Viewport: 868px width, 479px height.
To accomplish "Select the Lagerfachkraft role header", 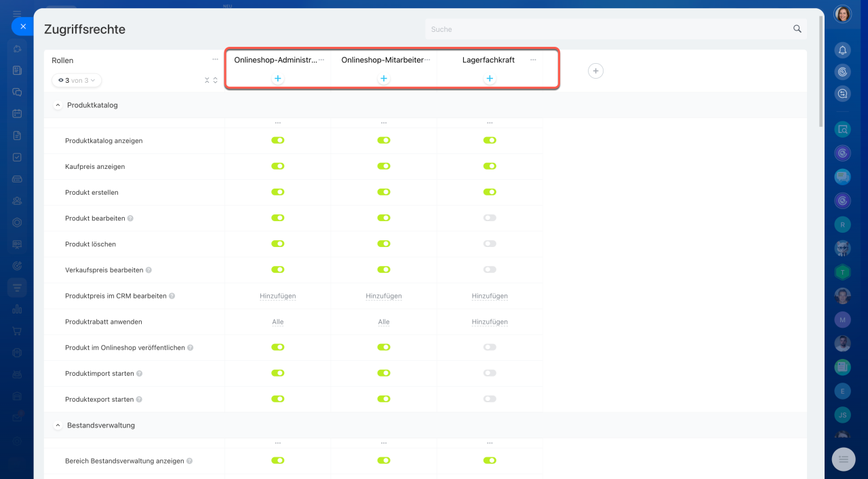I will click(x=488, y=60).
